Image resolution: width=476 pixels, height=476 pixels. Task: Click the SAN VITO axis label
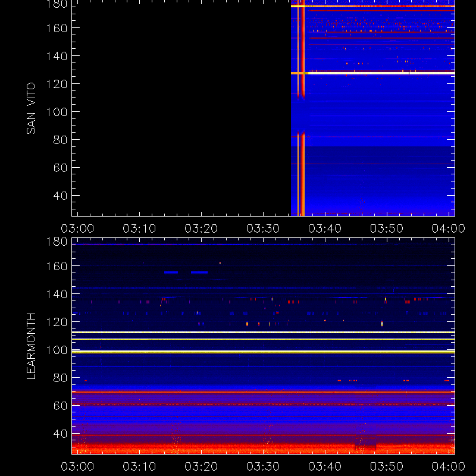point(31,108)
